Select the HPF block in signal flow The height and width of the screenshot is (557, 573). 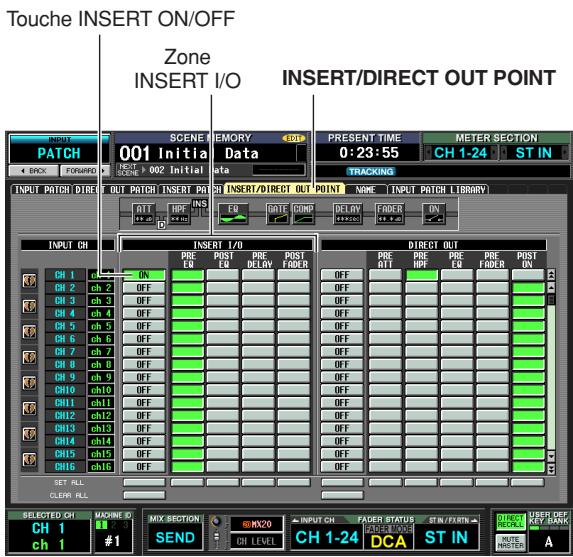tap(179, 213)
